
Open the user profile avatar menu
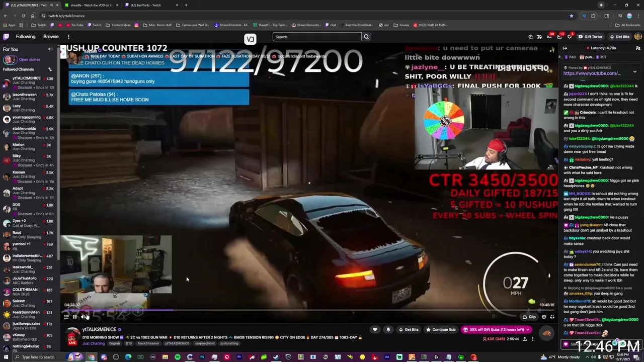click(638, 37)
